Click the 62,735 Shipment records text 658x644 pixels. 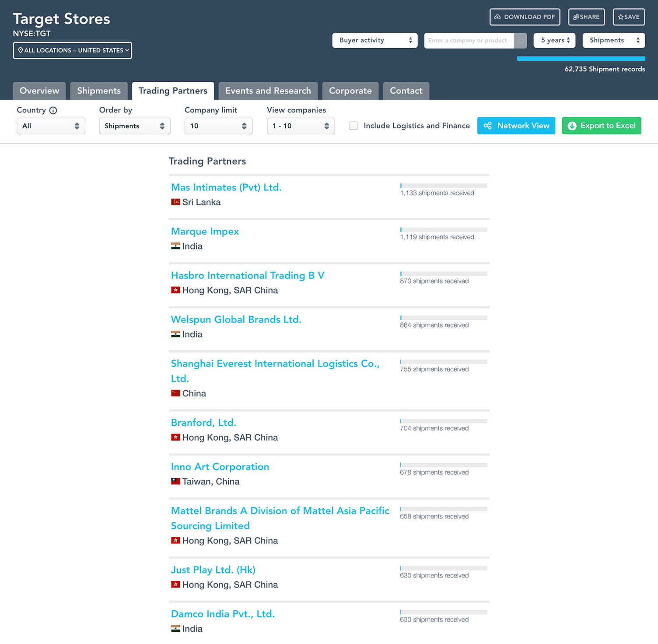point(605,69)
